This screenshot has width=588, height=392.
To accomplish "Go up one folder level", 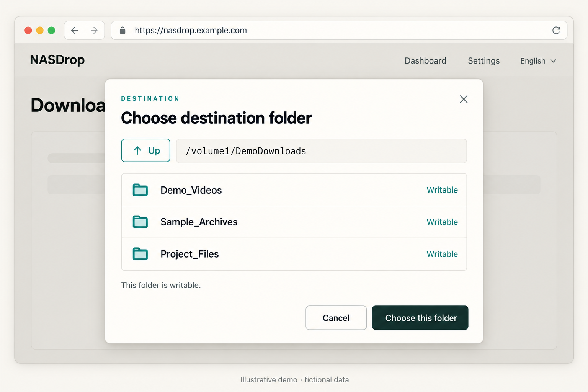I will (146, 150).
